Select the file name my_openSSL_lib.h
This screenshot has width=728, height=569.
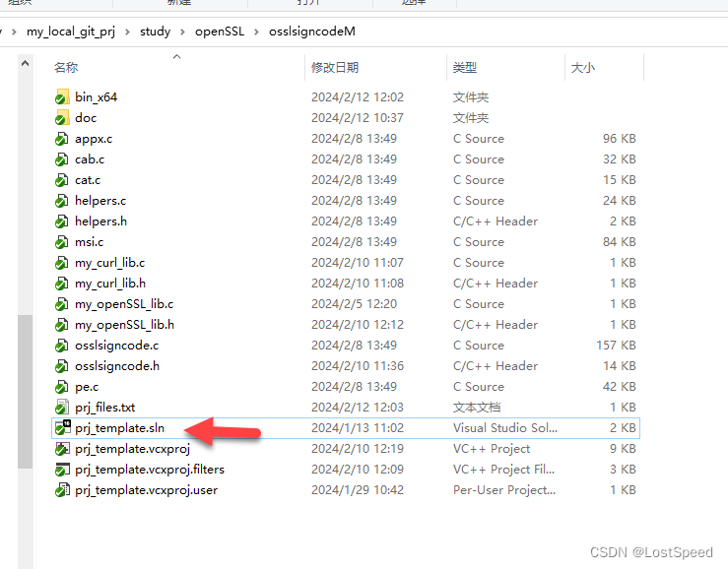(124, 325)
